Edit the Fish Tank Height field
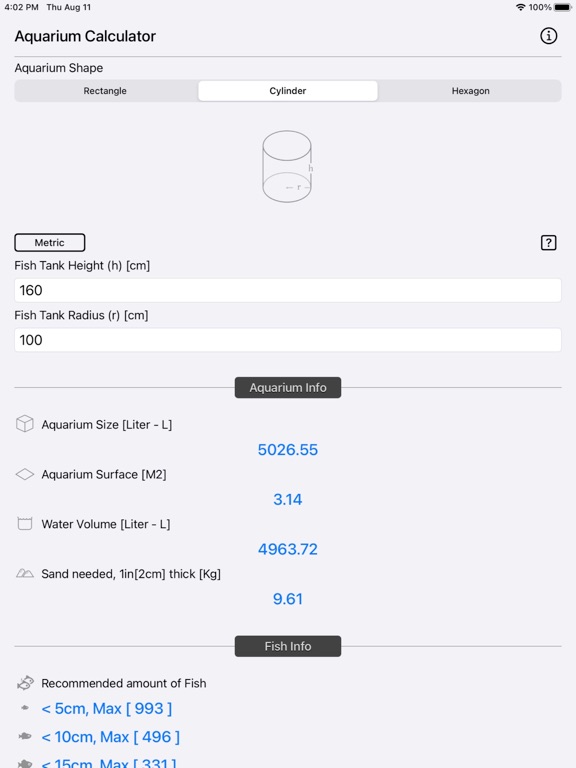The height and width of the screenshot is (768, 576). click(288, 290)
